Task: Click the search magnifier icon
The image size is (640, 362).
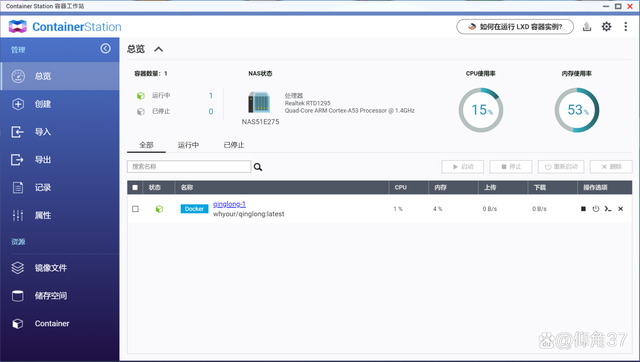Action: coord(258,167)
